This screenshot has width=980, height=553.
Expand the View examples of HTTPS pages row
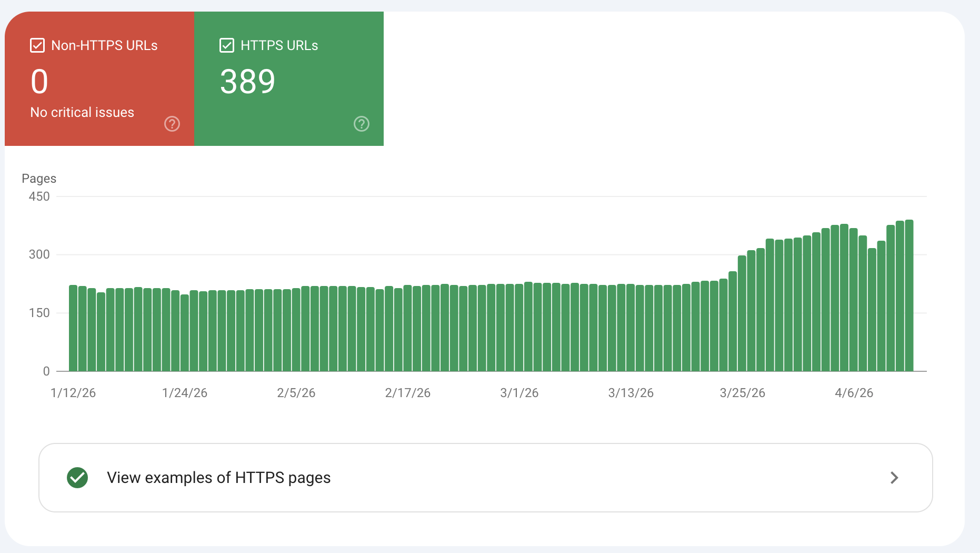[484, 478]
